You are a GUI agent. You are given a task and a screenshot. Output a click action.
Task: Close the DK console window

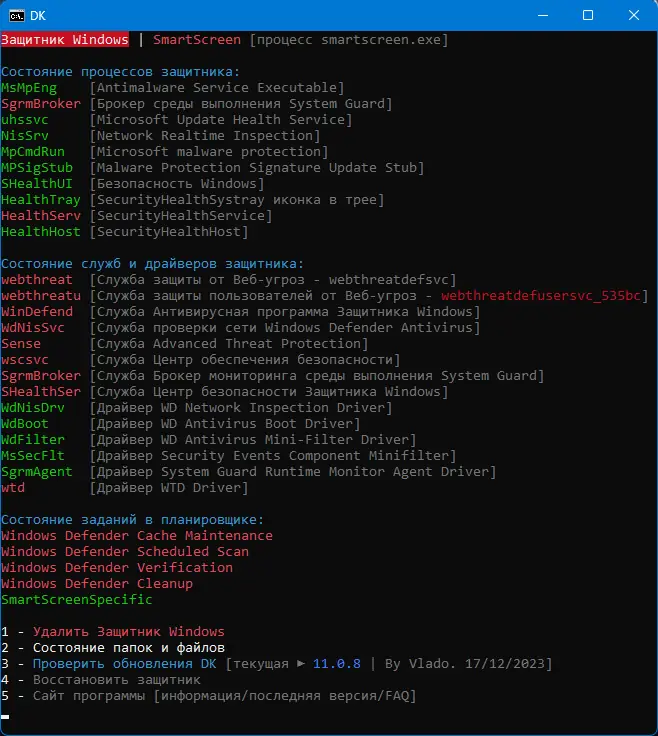coord(633,15)
